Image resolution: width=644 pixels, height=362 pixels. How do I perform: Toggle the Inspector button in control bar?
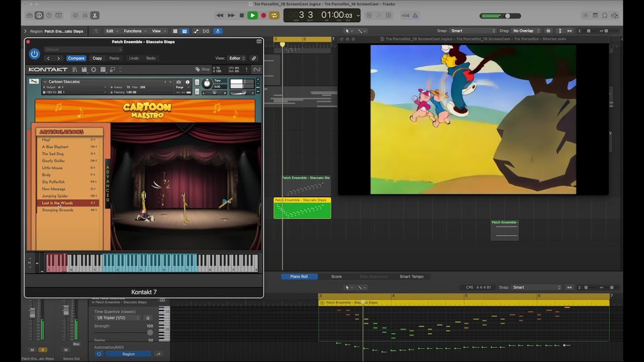[x=39, y=16]
